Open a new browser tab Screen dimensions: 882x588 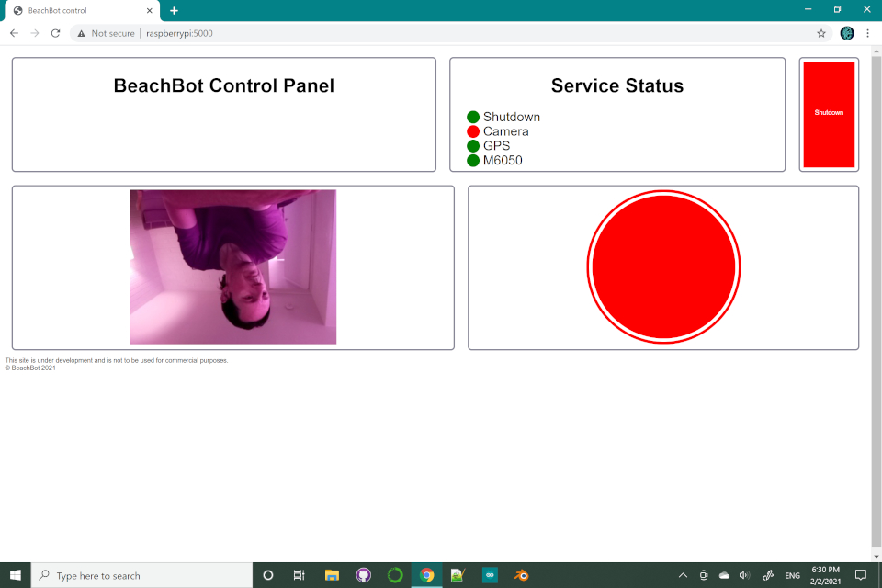[174, 10]
